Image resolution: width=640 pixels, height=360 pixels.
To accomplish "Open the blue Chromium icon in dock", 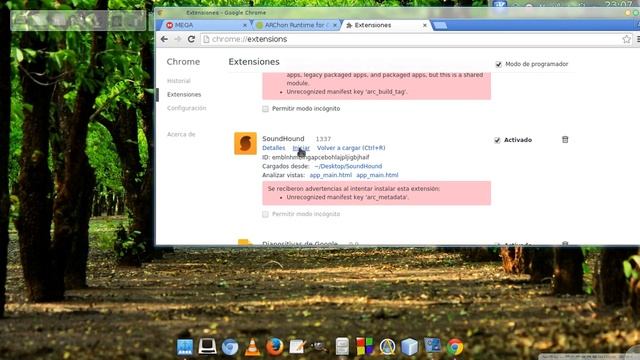I will [x=230, y=347].
